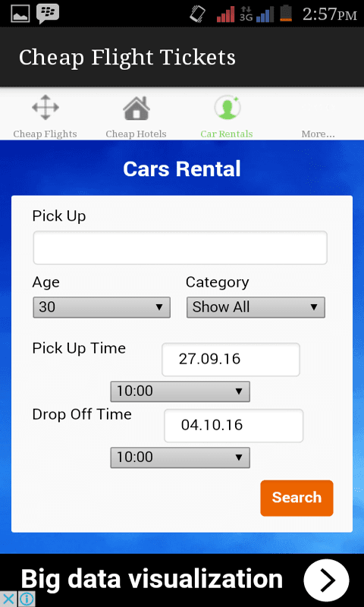The image size is (364, 607).
Task: Open the Age dropdown showing 30
Action: pos(102,307)
